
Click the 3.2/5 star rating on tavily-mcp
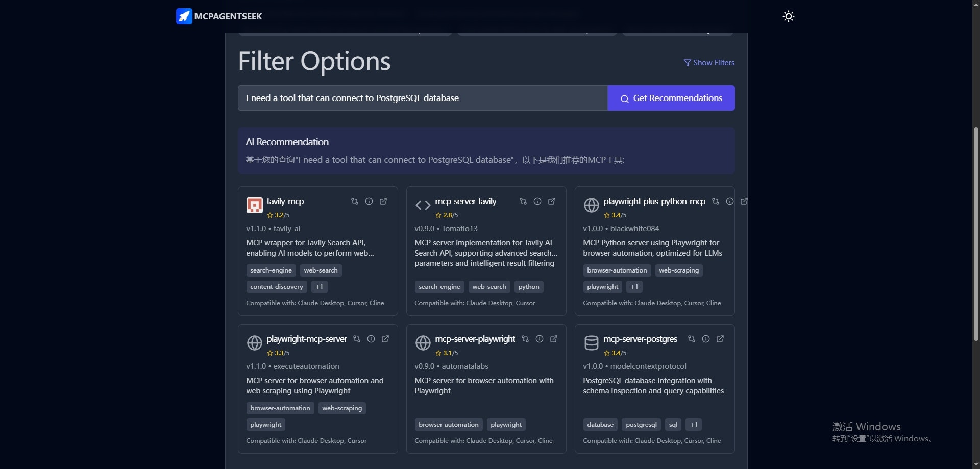tap(278, 215)
